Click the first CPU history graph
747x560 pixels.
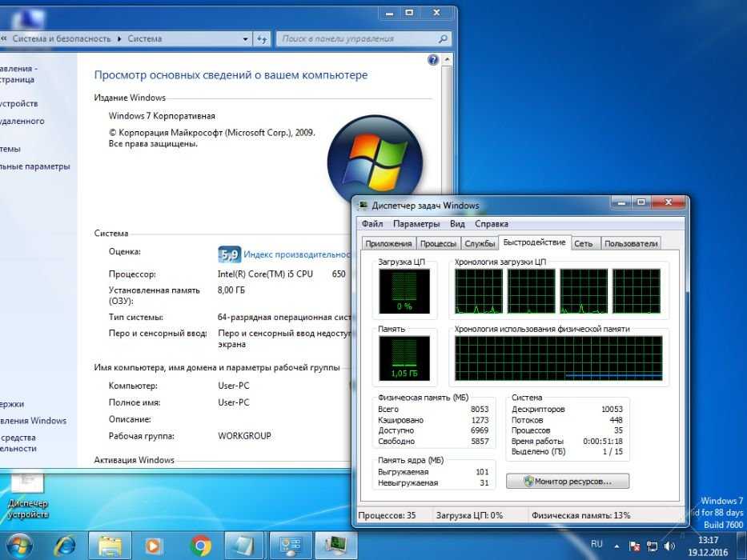tap(478, 291)
